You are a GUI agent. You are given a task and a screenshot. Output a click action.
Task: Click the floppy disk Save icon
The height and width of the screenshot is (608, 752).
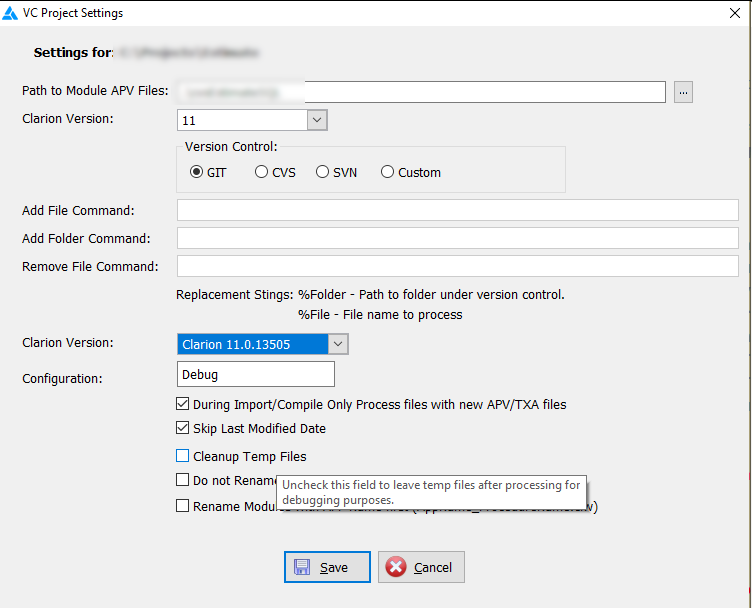click(x=301, y=567)
